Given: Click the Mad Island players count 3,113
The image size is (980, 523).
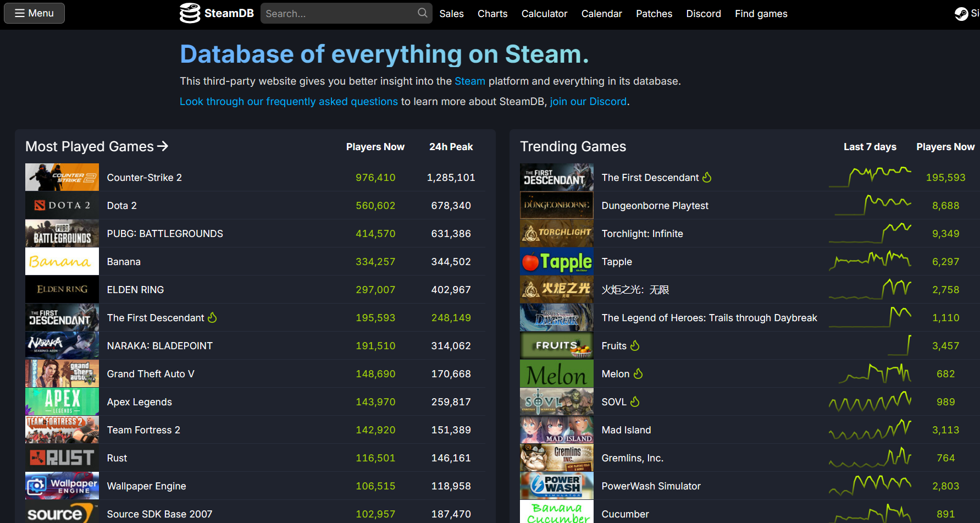Looking at the screenshot, I should (945, 430).
